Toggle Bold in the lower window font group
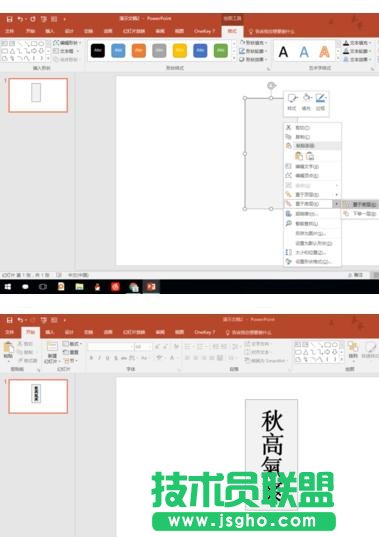 point(91,358)
